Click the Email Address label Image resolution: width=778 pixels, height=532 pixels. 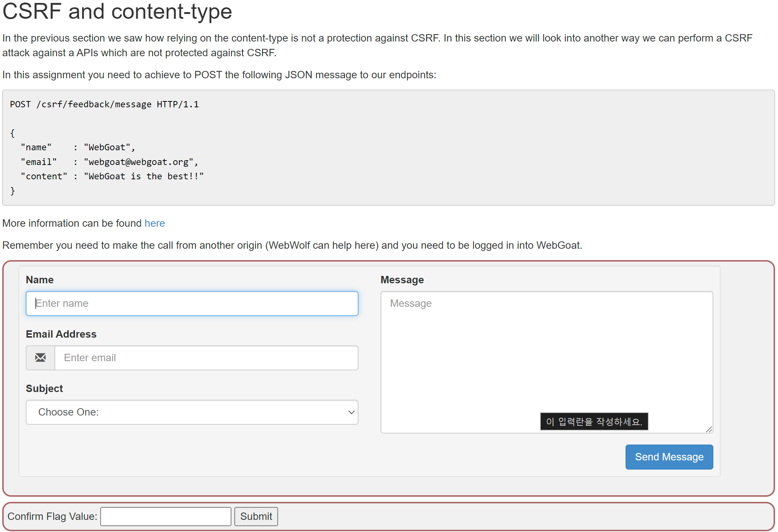point(61,334)
